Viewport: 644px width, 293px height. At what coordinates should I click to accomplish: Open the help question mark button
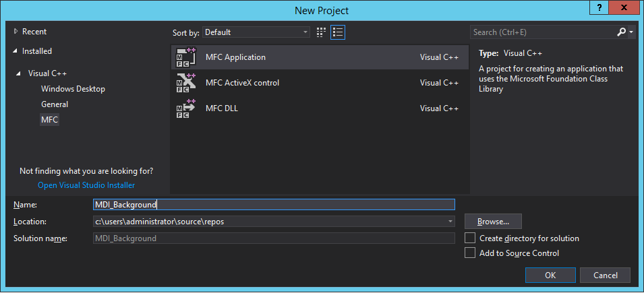[x=600, y=7]
